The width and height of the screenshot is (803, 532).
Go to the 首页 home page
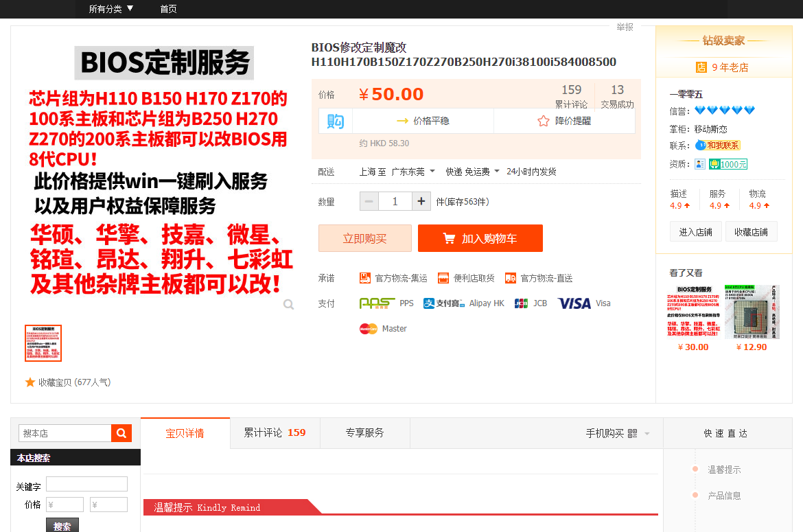click(x=168, y=9)
